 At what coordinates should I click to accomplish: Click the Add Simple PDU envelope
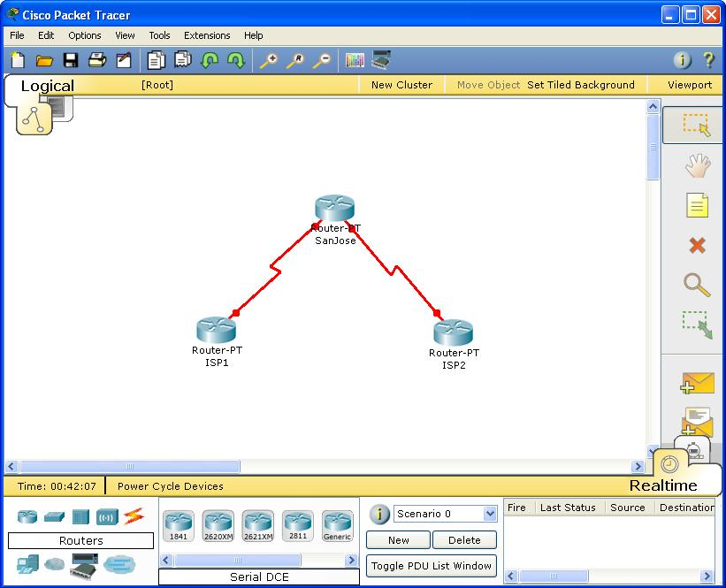point(697,383)
